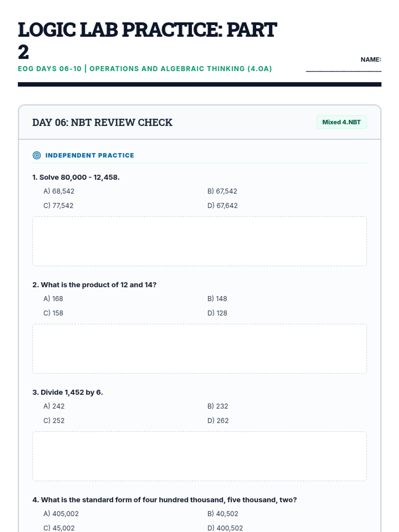Select answer A) 68,542 for question 1
Viewport: 399px width, 532px height.
(59, 191)
